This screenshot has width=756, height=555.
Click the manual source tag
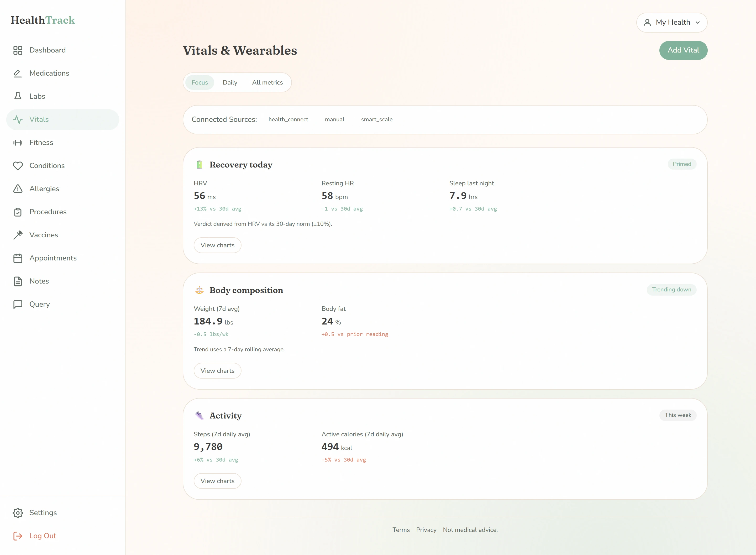pos(334,120)
